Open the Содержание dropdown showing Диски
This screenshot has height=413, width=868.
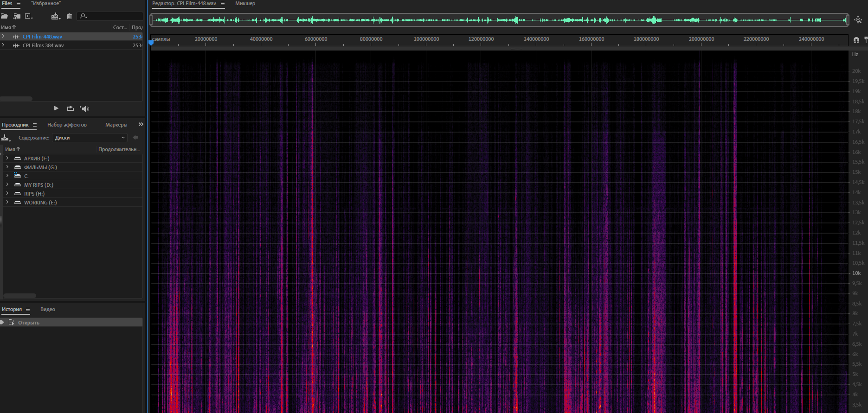tap(90, 138)
